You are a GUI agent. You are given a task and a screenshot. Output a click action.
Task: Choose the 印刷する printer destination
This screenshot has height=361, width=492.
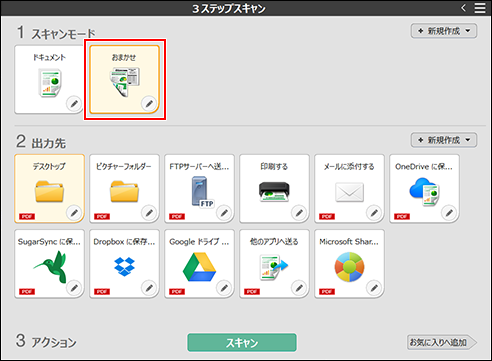click(x=274, y=188)
